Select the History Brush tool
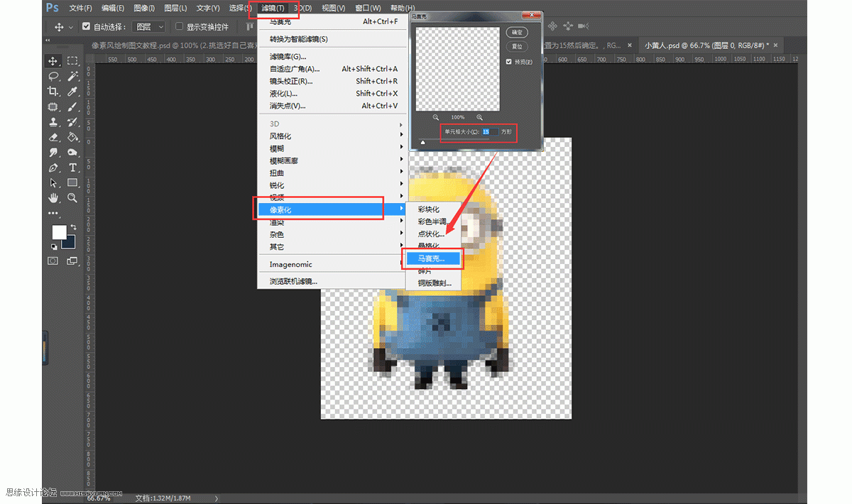 [x=72, y=122]
